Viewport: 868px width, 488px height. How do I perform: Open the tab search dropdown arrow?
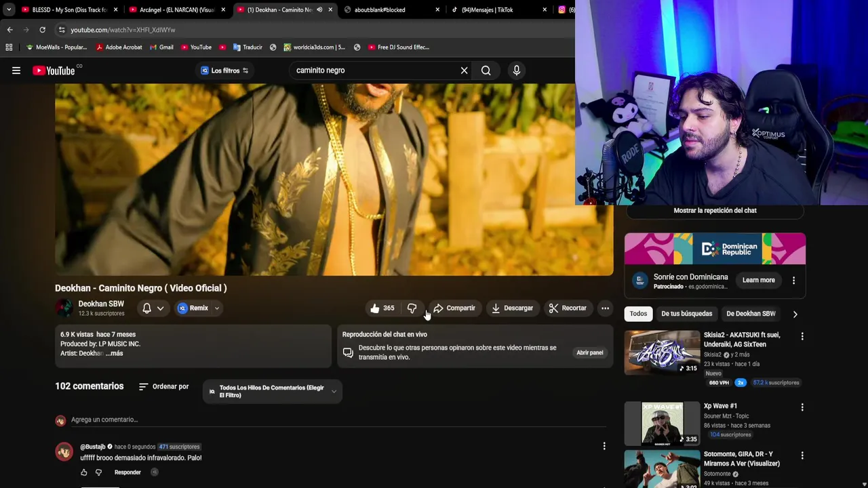(x=8, y=9)
